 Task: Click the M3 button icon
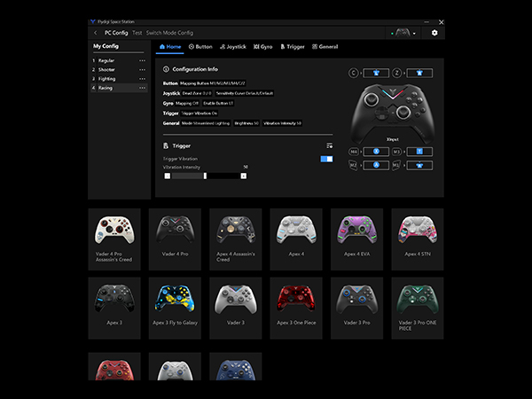click(x=397, y=152)
